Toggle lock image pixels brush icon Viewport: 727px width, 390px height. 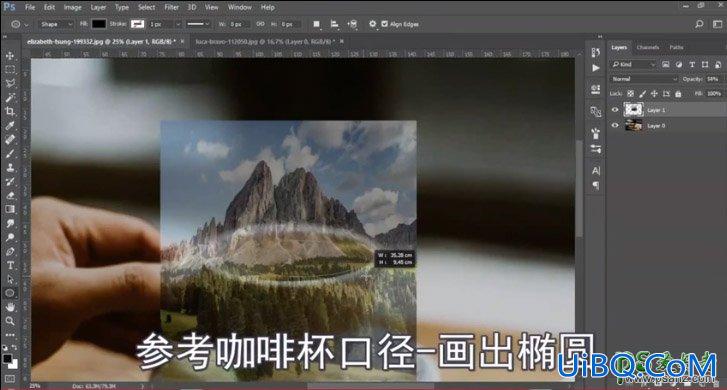pos(643,94)
